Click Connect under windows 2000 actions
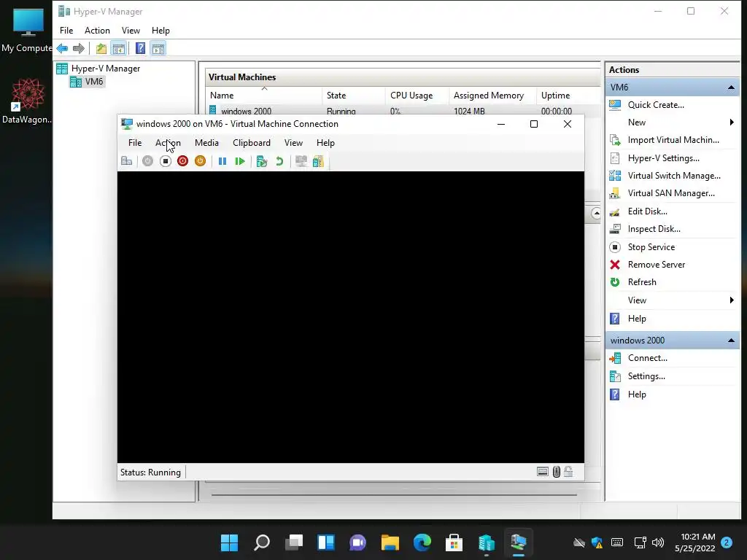Screen dimensions: 747x560 pyautogui.click(x=647, y=358)
